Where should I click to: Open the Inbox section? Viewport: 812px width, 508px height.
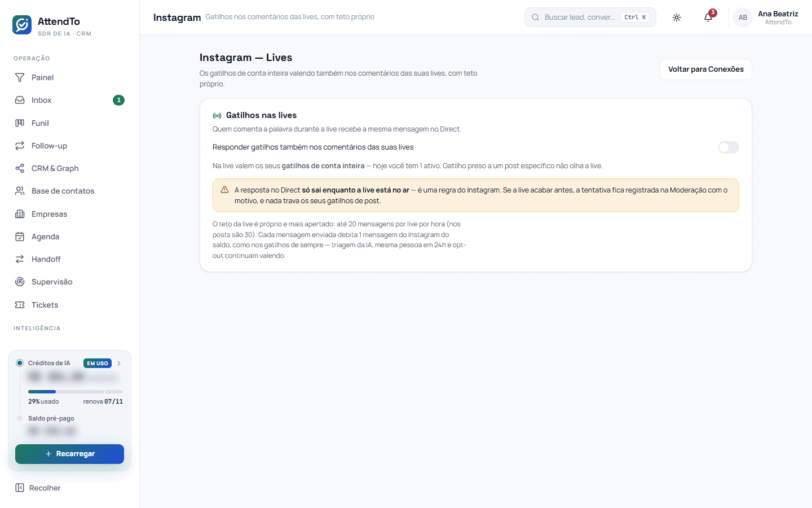click(x=70, y=100)
